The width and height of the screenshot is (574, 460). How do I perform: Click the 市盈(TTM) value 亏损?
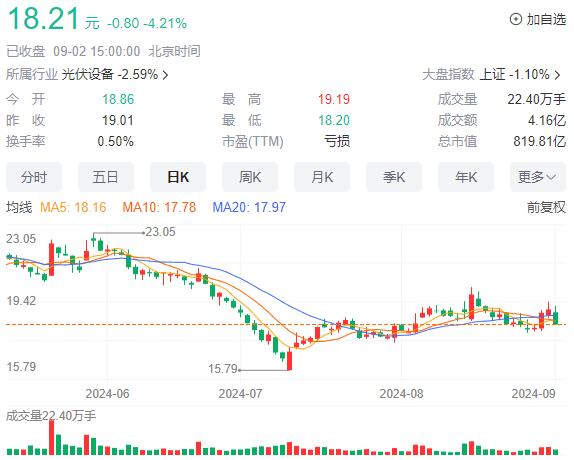(337, 141)
